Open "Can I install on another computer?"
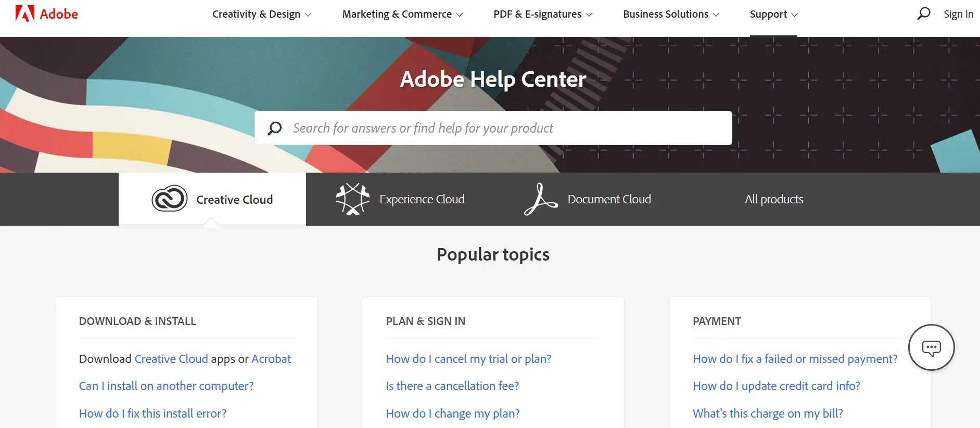Image resolution: width=980 pixels, height=428 pixels. click(166, 386)
